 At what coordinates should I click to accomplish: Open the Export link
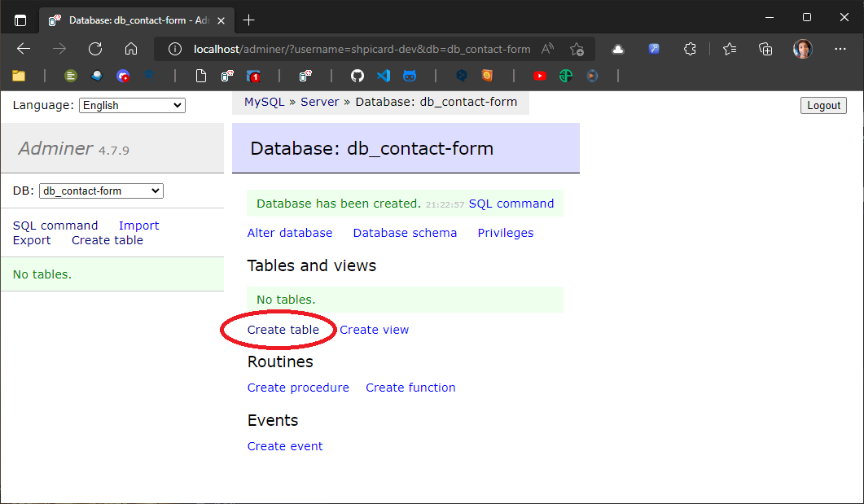click(x=32, y=240)
